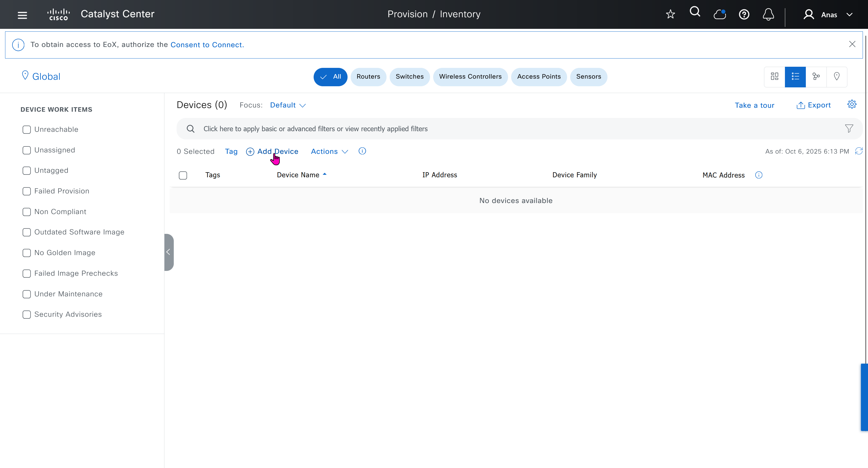Viewport: 868px width, 468px height.
Task: Switch to map location view icon
Action: pos(836,77)
